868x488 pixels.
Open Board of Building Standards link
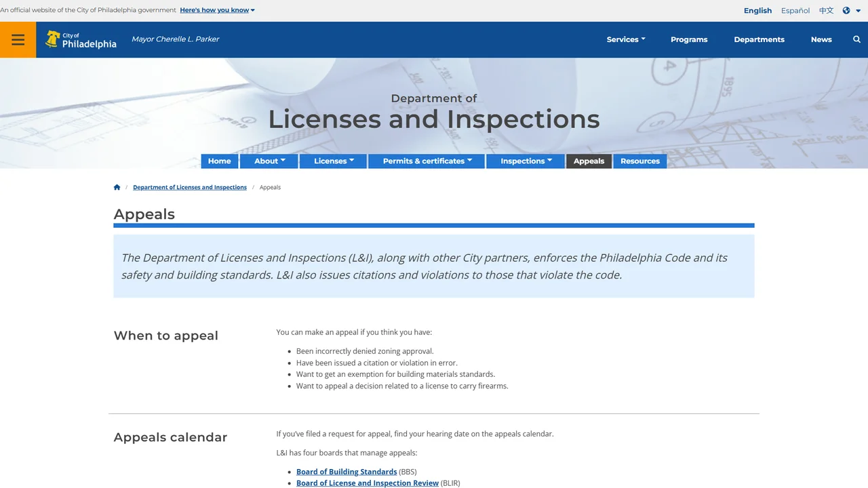[x=347, y=472]
